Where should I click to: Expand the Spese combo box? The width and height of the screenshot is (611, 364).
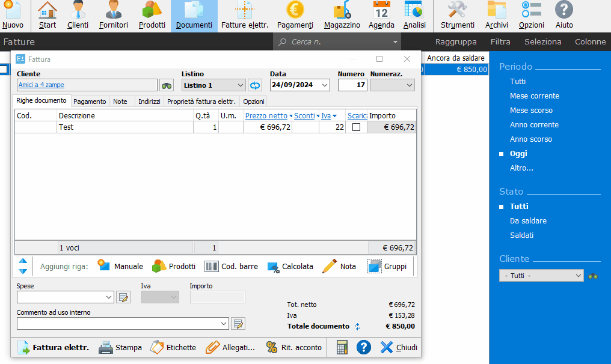(x=109, y=297)
